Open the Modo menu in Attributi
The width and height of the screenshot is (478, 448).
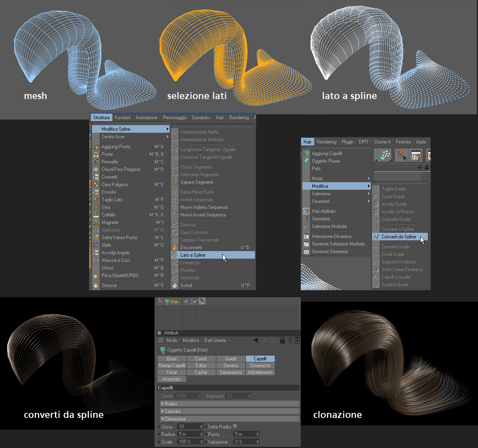tap(172, 340)
